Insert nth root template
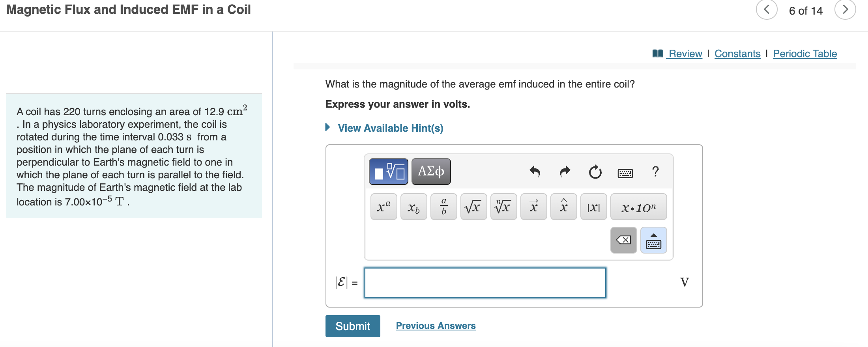Screen dimensions: 868x347 pos(504,207)
